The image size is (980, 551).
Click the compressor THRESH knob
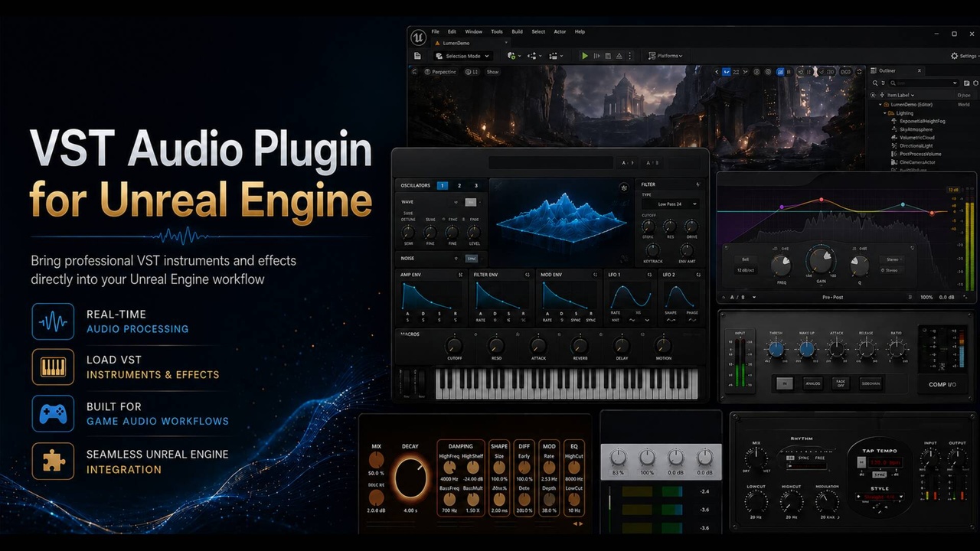tap(776, 349)
